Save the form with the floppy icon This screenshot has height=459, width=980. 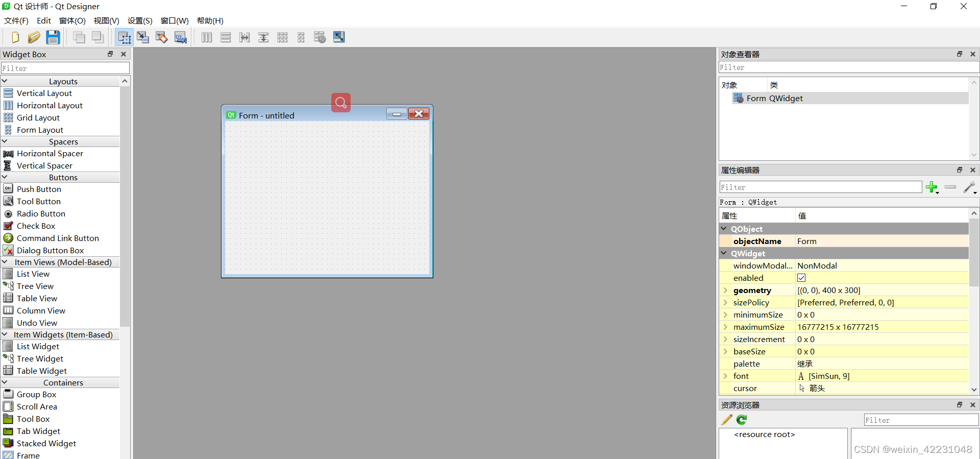point(53,37)
